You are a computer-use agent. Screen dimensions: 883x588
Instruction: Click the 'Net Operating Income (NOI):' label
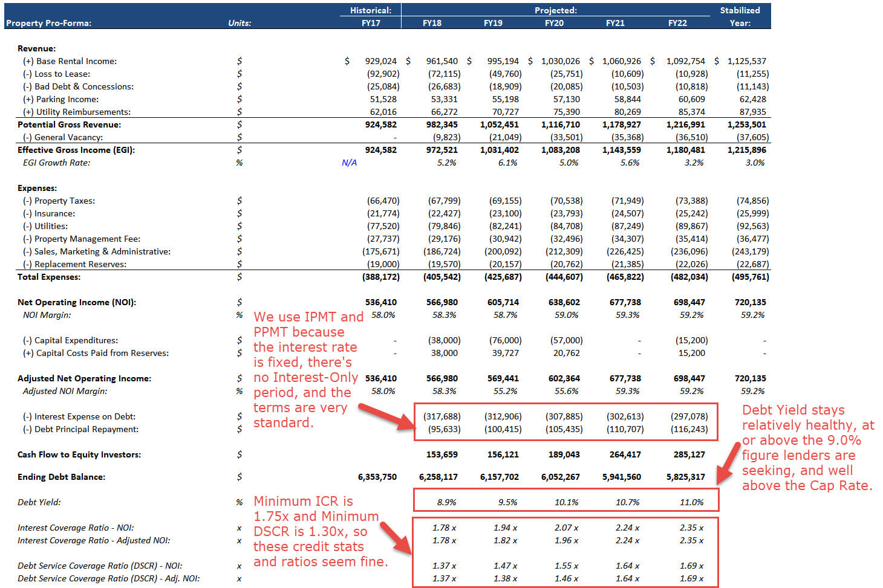point(77,302)
